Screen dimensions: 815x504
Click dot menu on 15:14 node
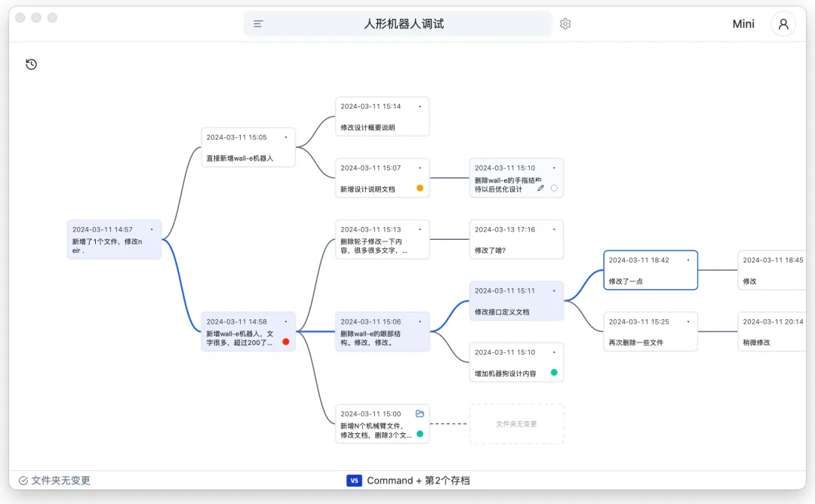(420, 106)
